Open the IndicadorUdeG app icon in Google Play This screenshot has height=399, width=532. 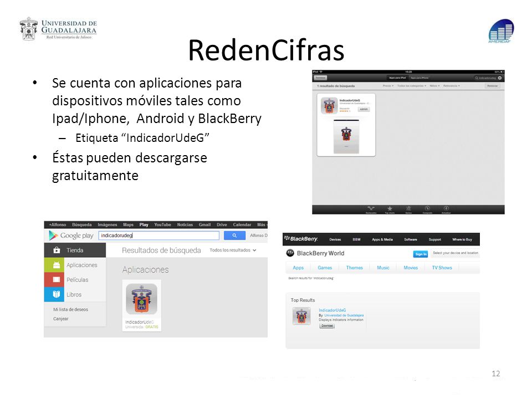pos(141,299)
